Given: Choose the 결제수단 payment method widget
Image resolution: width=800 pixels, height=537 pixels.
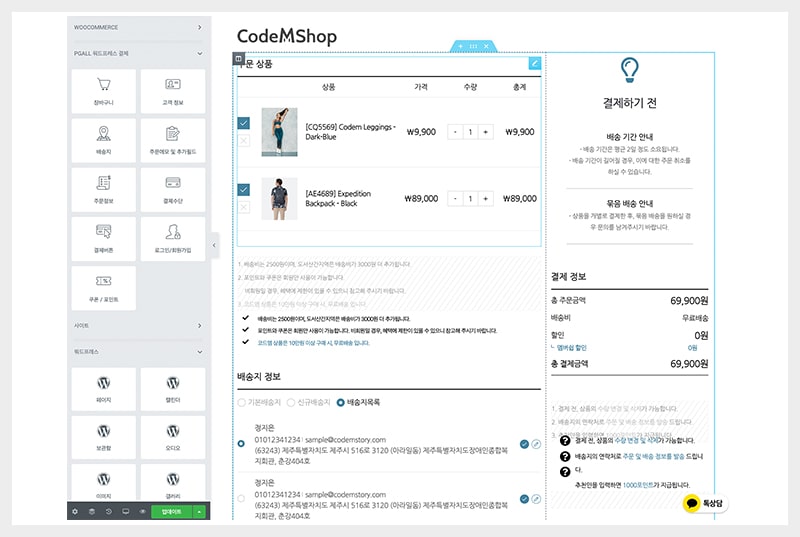Looking at the screenshot, I should pos(172,189).
